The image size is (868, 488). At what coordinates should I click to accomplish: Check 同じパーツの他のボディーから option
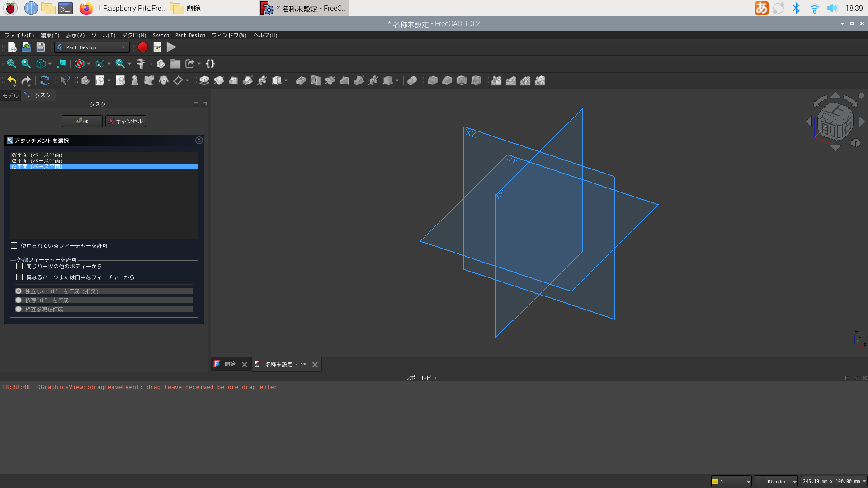[19, 266]
